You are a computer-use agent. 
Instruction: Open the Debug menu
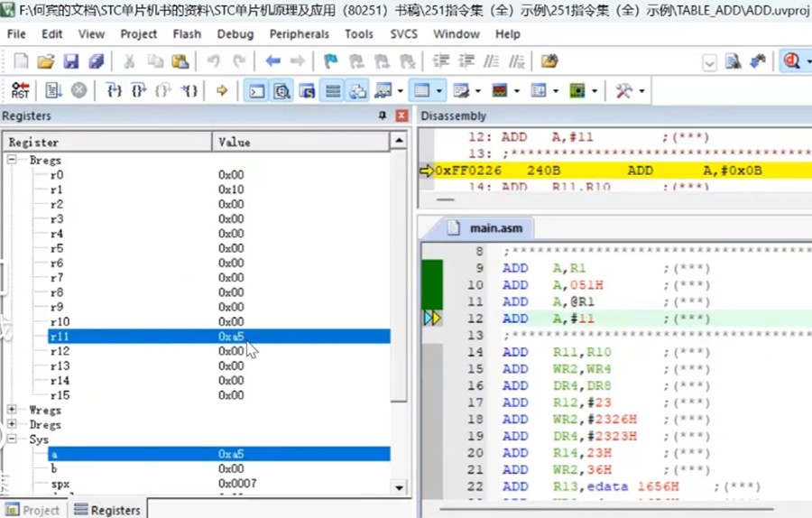click(235, 34)
